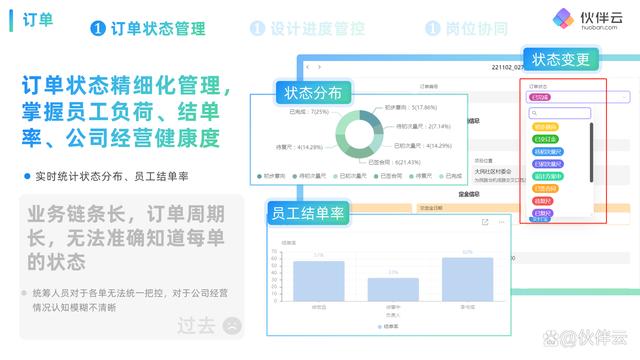Open the three-dot more menu in chart panel

tap(502, 222)
